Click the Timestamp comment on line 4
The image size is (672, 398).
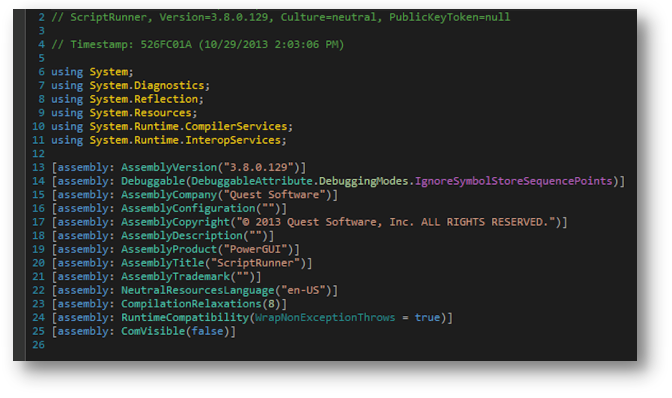198,45
